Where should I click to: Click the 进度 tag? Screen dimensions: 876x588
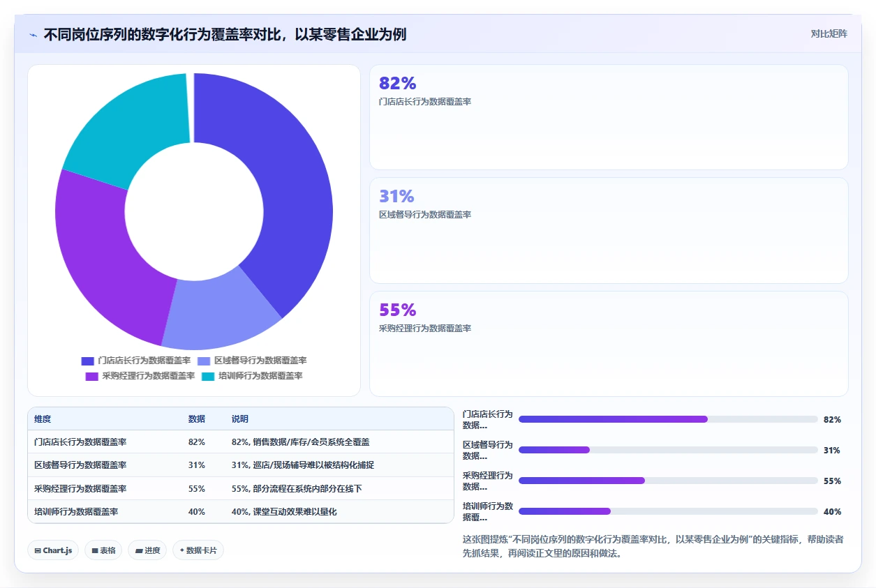coord(147,550)
